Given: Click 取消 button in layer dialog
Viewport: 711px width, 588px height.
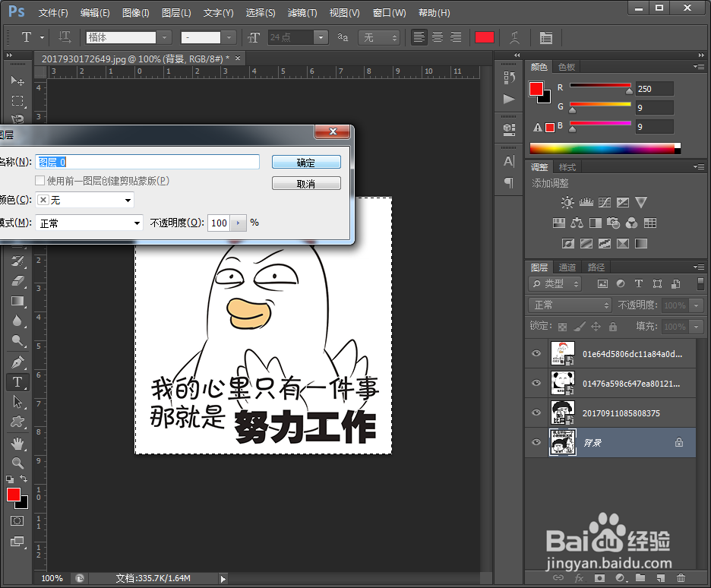Looking at the screenshot, I should pyautogui.click(x=306, y=184).
